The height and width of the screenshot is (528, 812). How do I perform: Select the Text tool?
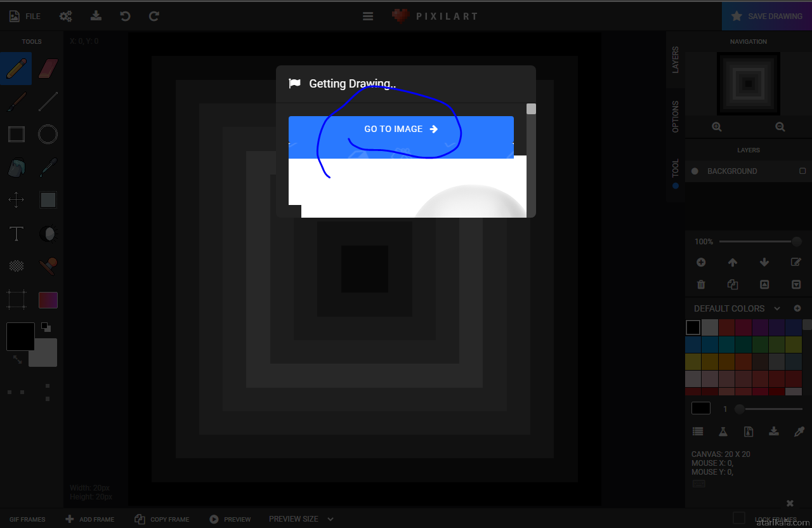pos(16,234)
